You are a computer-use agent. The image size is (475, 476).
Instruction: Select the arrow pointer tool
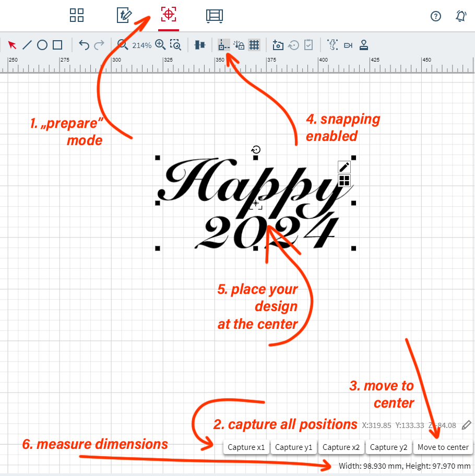tap(12, 45)
